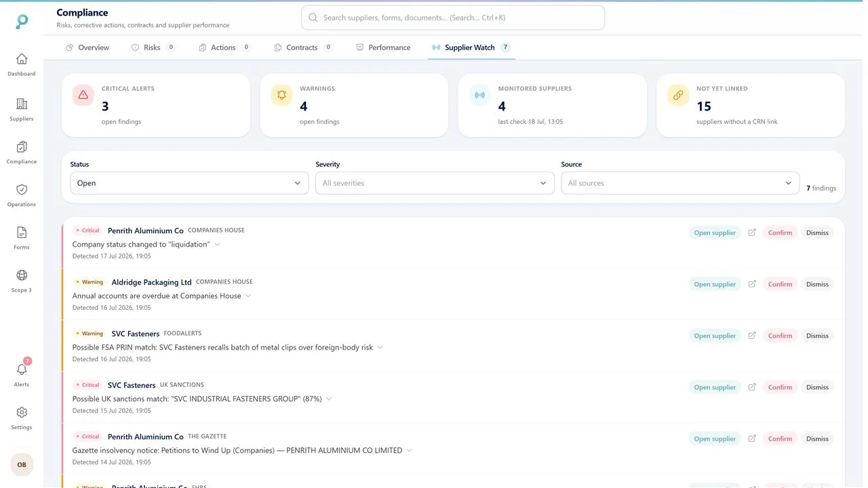The image size is (868, 488).
Task: Open the Source filter dropdown
Action: [680, 183]
